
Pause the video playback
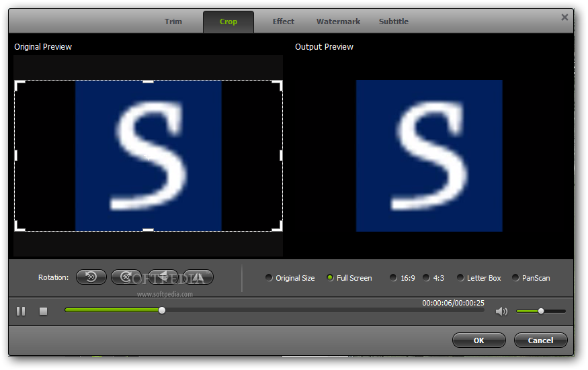[21, 311]
